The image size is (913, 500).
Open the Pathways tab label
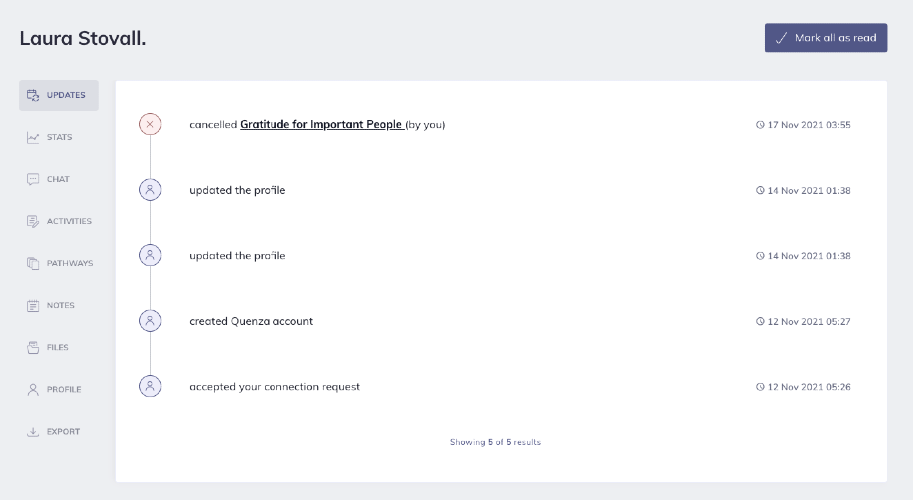(x=70, y=263)
